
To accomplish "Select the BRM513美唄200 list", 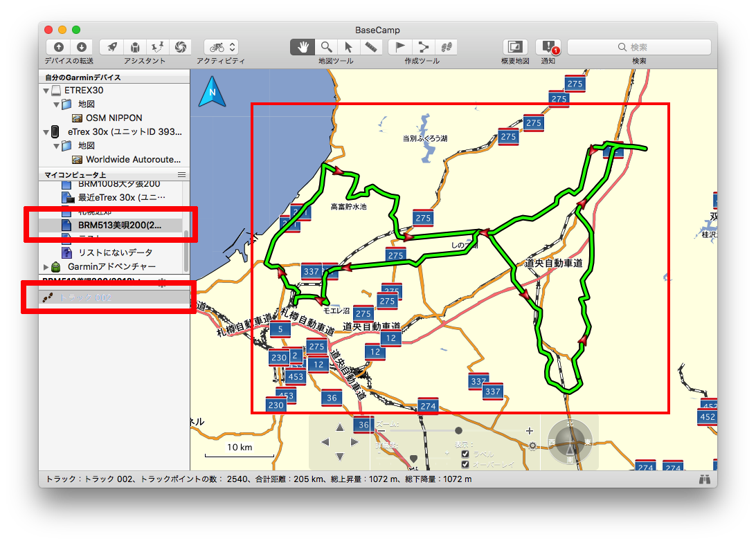I will 111,225.
